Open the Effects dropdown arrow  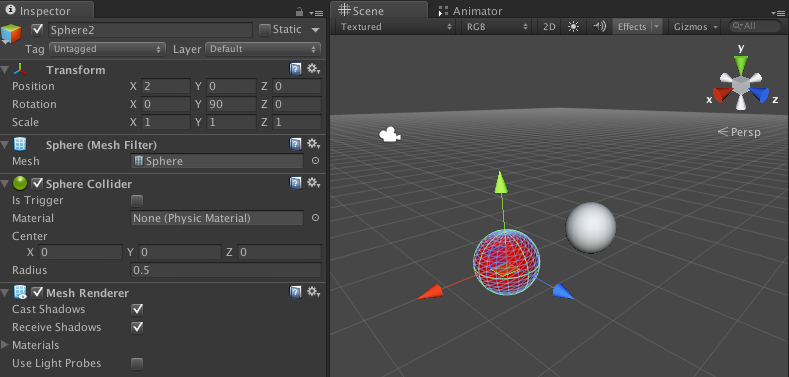click(x=657, y=27)
